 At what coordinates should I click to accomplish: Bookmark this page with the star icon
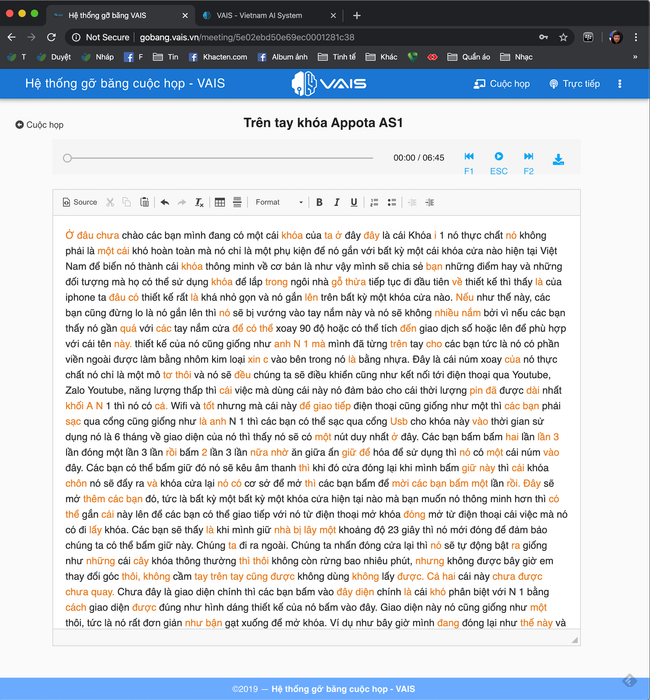click(563, 38)
